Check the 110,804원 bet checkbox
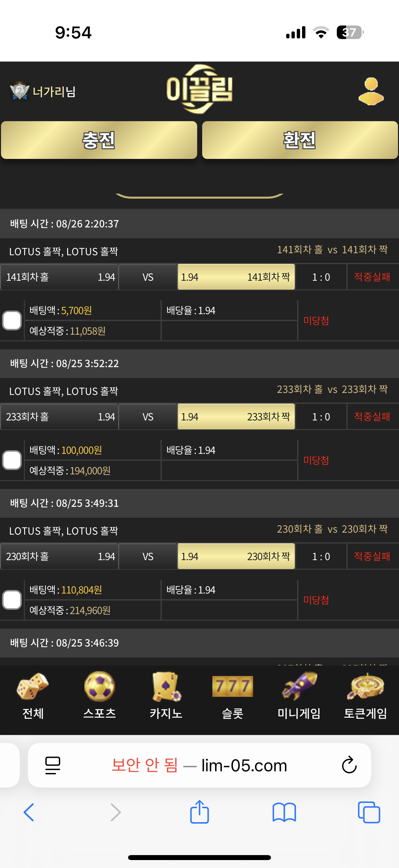399x868 pixels. [12, 600]
